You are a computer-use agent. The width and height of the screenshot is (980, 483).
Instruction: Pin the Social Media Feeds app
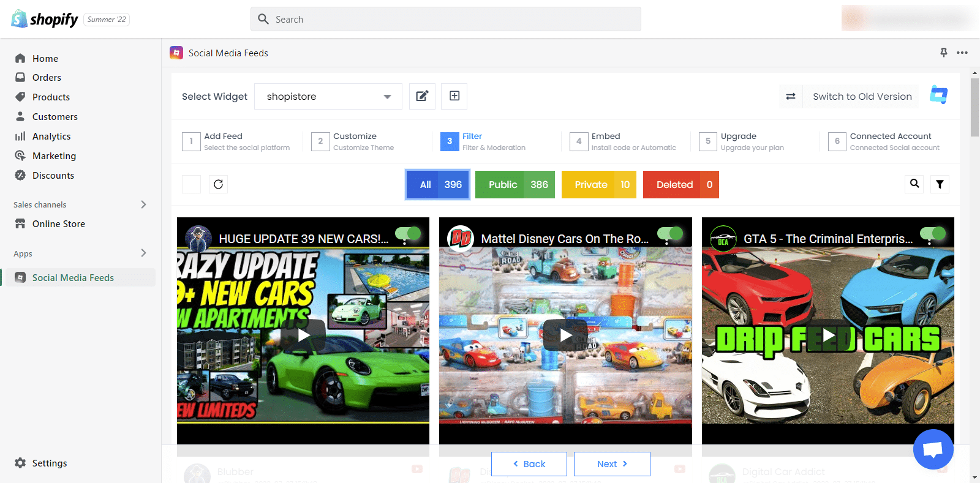(944, 53)
